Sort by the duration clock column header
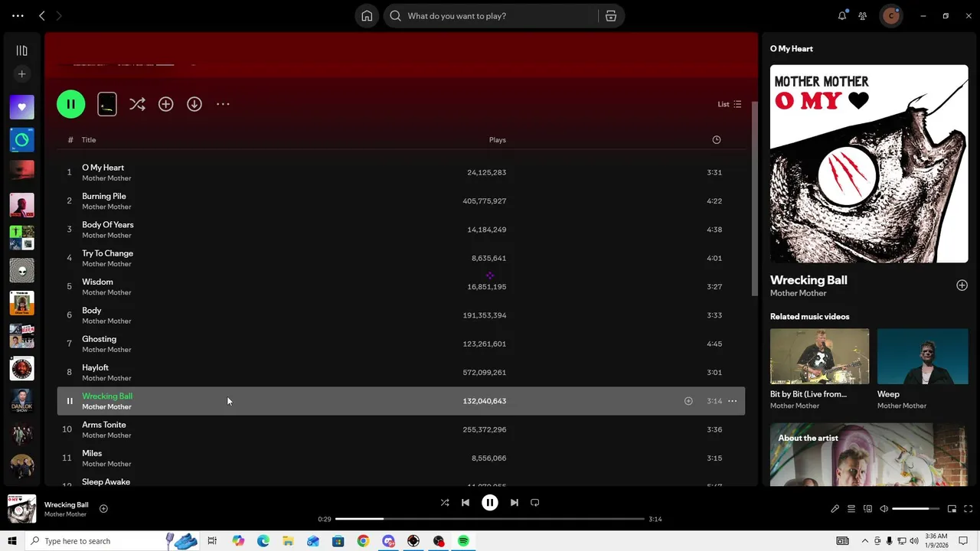This screenshot has width=980, height=551. (x=717, y=140)
